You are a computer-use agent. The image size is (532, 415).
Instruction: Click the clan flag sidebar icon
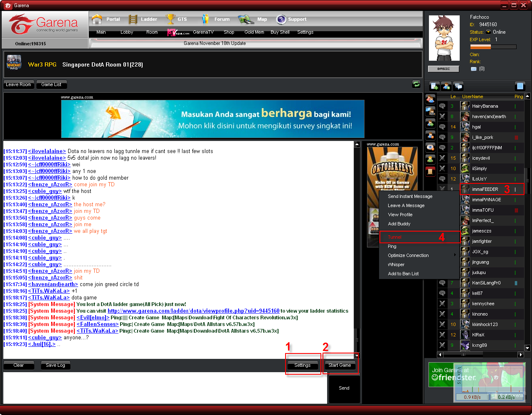tap(430, 111)
